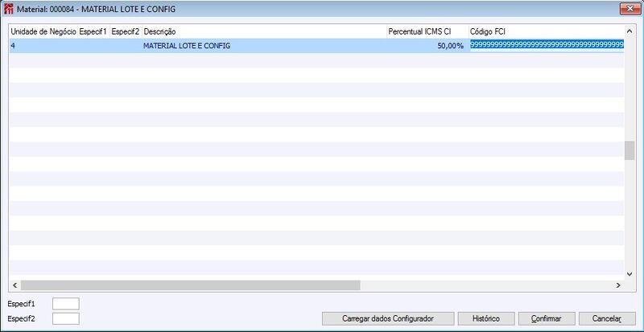Click the Código FCI column header

[x=547, y=31]
